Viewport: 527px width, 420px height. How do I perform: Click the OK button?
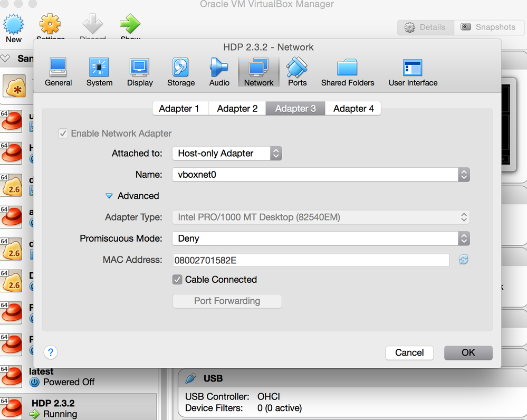tap(468, 353)
